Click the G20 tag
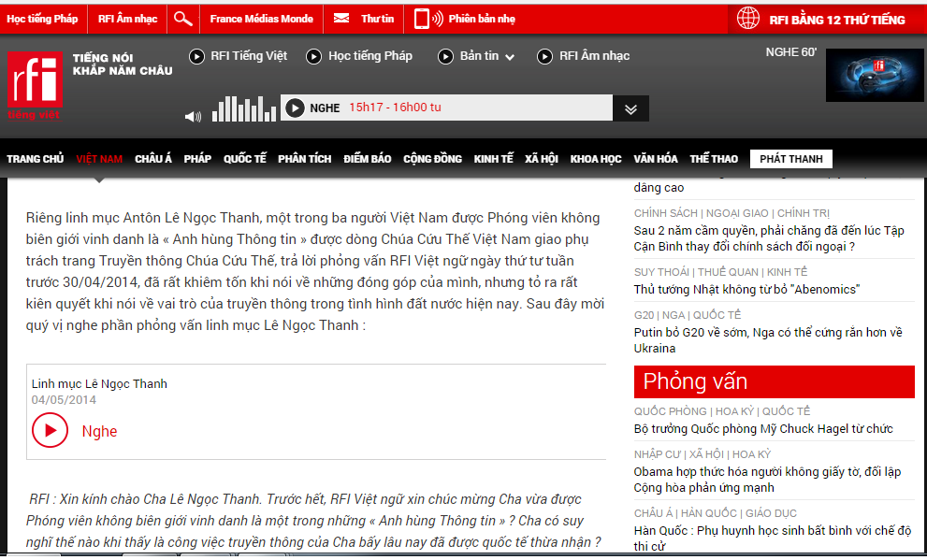 [x=644, y=315]
